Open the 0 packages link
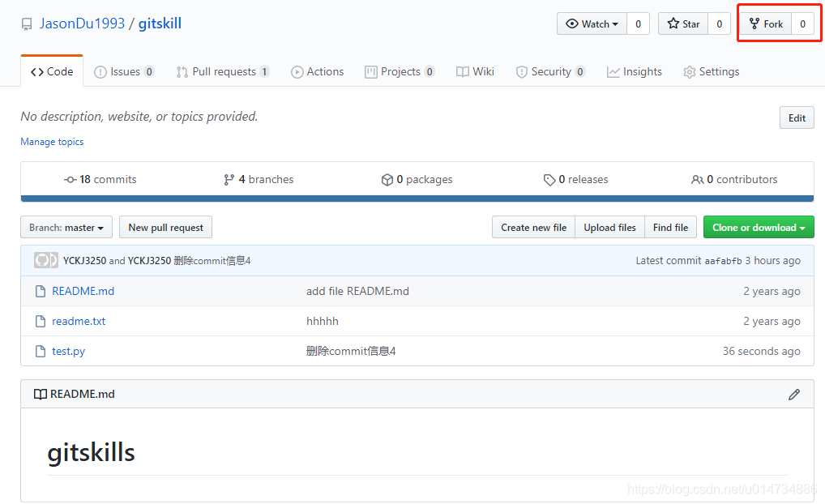The image size is (825, 504). tap(417, 179)
